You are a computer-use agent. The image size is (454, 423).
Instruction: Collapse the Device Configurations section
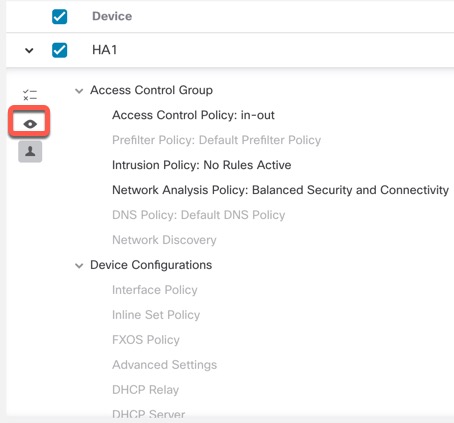point(79,266)
